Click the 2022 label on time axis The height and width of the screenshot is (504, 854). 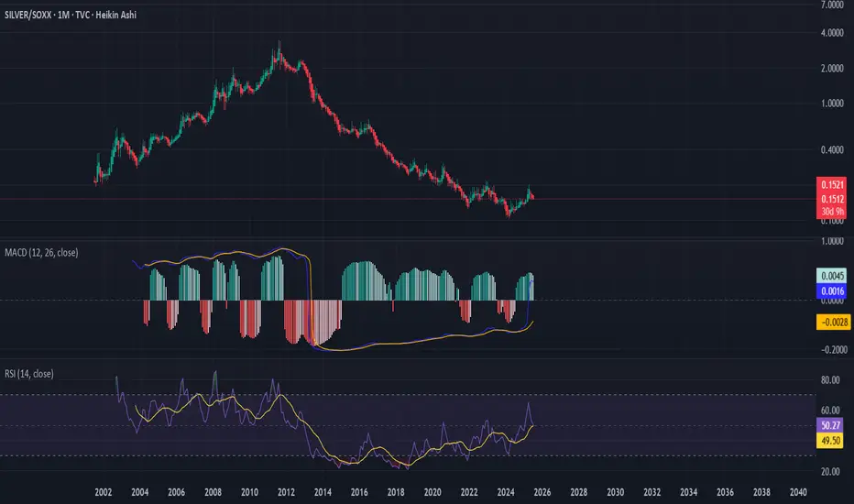pyautogui.click(x=469, y=493)
